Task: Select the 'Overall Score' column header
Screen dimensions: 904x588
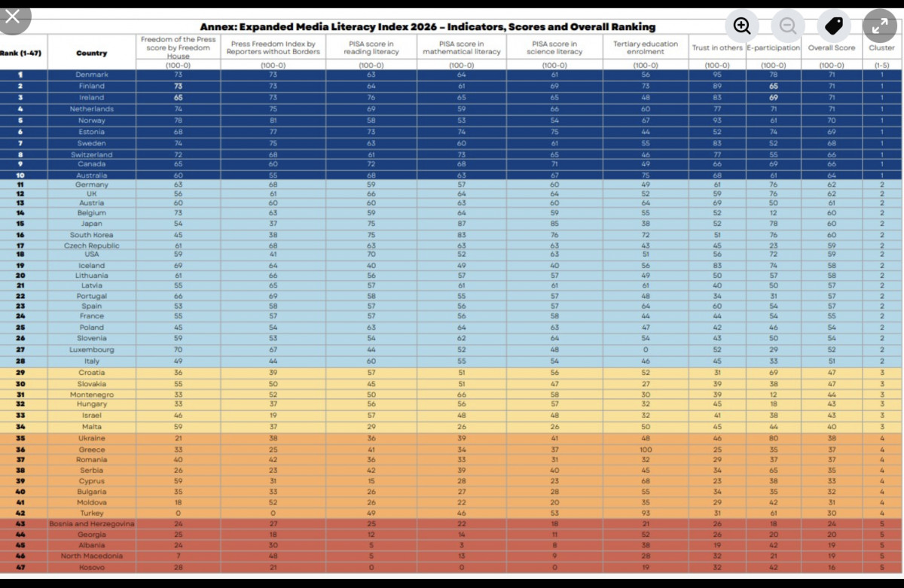Action: (831, 47)
